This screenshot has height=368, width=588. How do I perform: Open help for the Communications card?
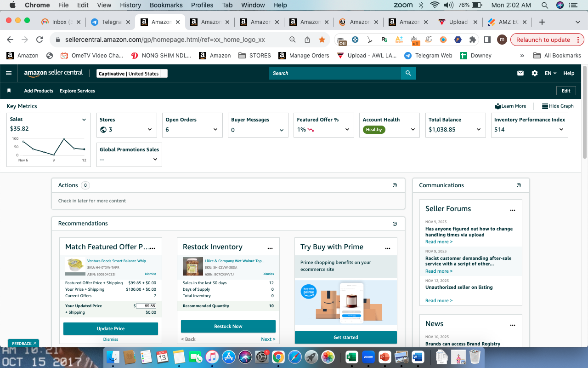pyautogui.click(x=519, y=185)
